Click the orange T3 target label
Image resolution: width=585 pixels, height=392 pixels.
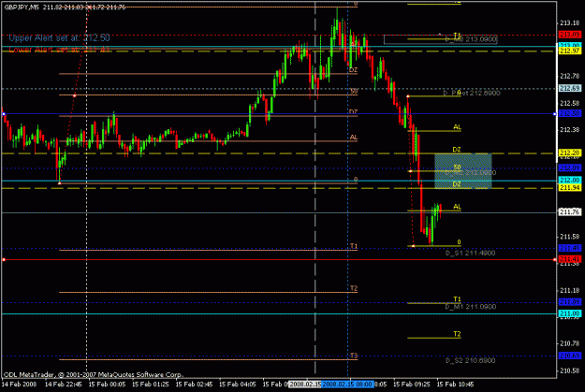(x=354, y=356)
